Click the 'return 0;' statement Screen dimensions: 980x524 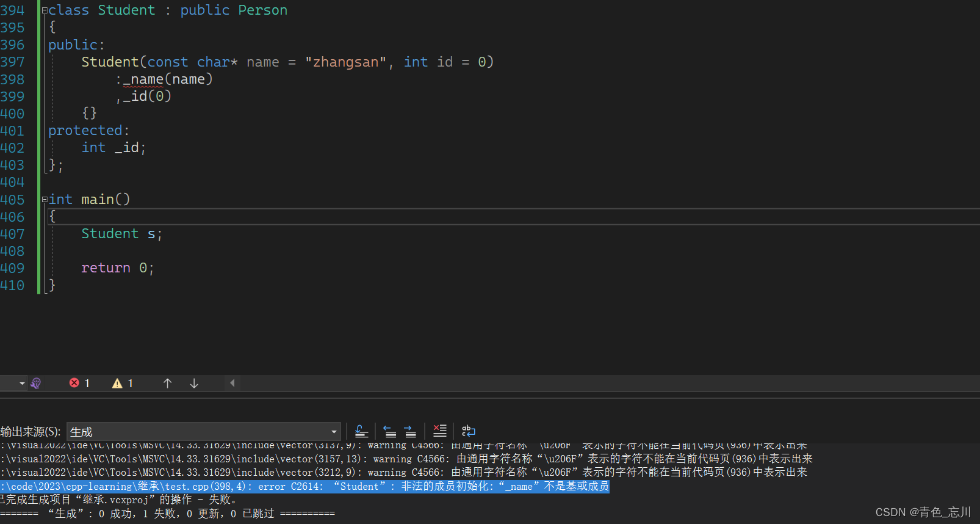[118, 268]
